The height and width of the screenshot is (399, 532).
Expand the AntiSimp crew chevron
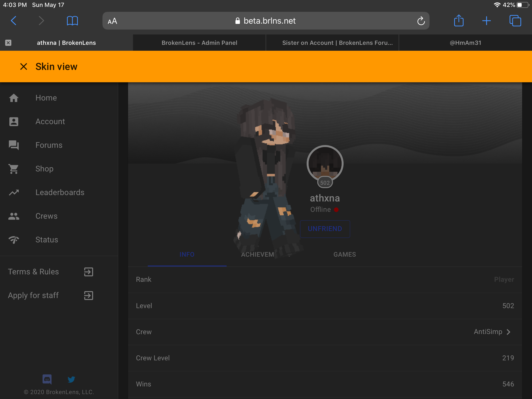509,332
